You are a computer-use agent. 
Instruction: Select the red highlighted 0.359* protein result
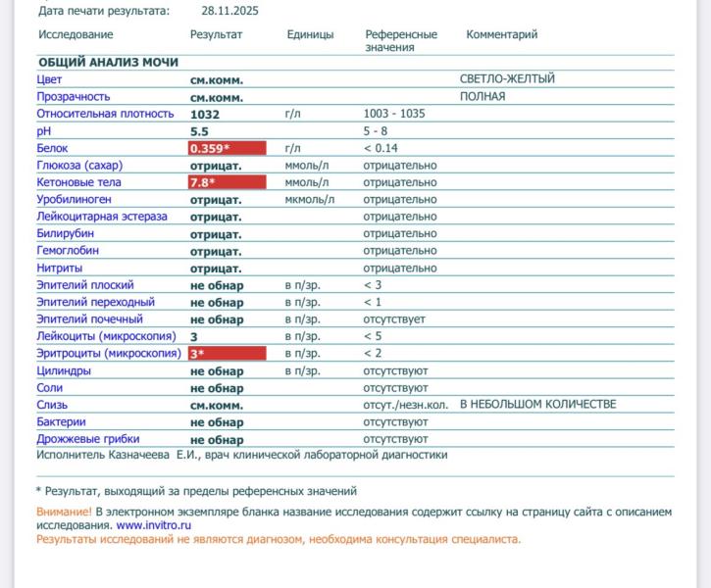tap(227, 148)
